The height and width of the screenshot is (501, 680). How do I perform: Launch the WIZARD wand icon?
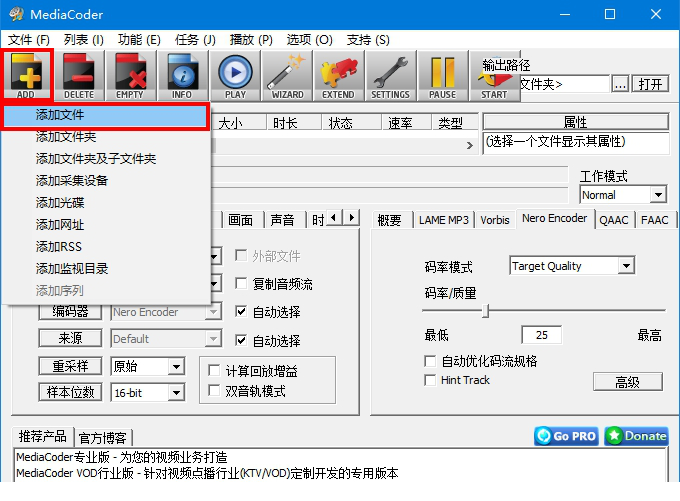pyautogui.click(x=287, y=75)
